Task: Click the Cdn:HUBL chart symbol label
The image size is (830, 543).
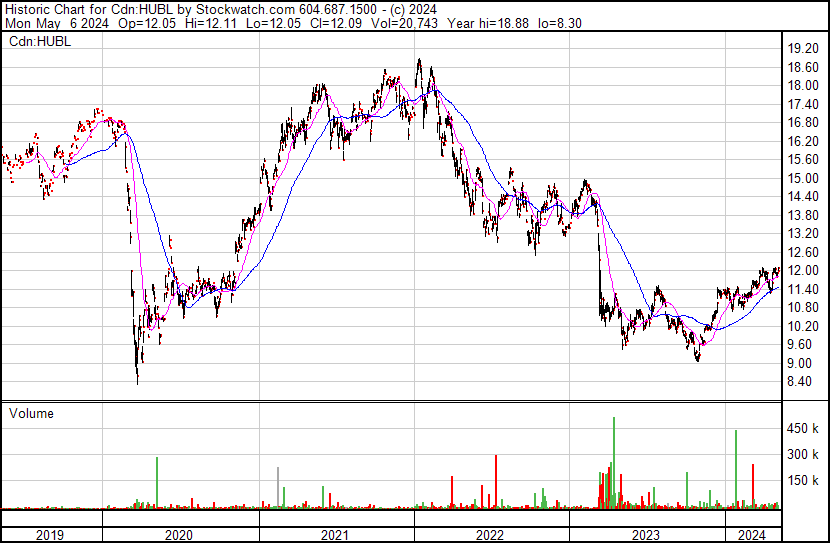Action: click(x=40, y=42)
